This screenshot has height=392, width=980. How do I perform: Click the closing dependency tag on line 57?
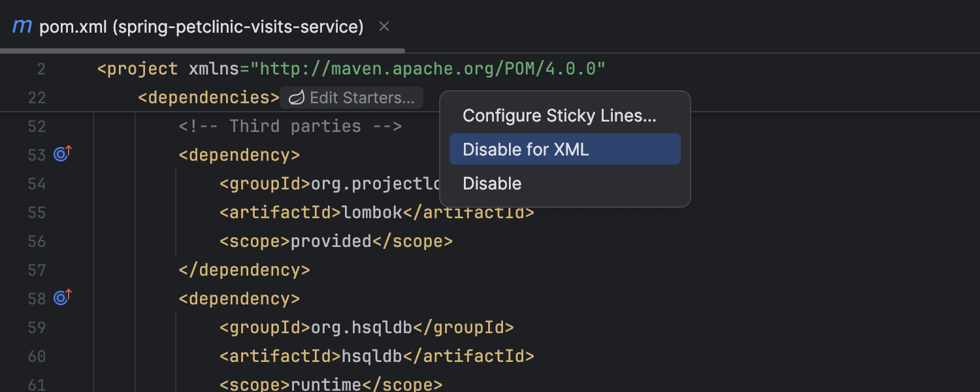244,270
